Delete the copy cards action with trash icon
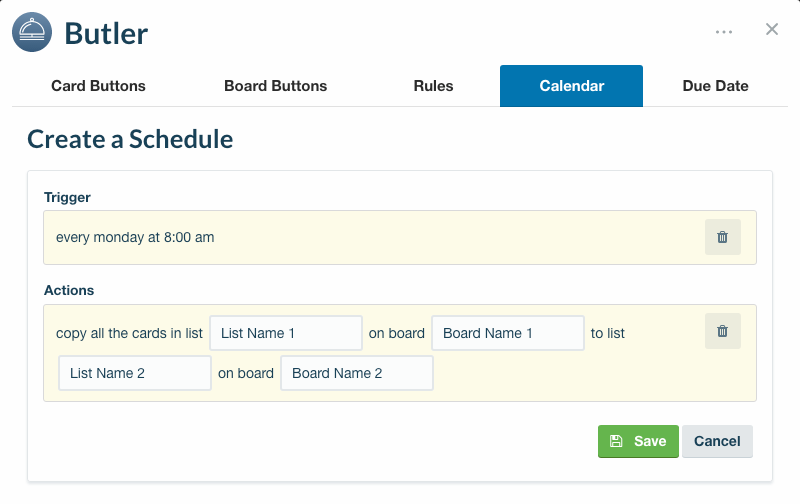This screenshot has height=504, width=800. [x=722, y=331]
